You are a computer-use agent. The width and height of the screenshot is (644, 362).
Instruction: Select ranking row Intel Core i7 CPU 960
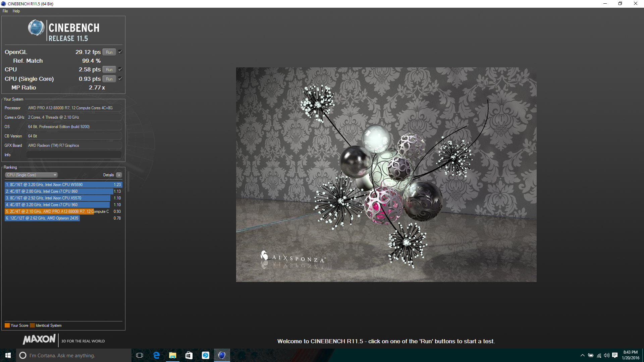coord(63,205)
